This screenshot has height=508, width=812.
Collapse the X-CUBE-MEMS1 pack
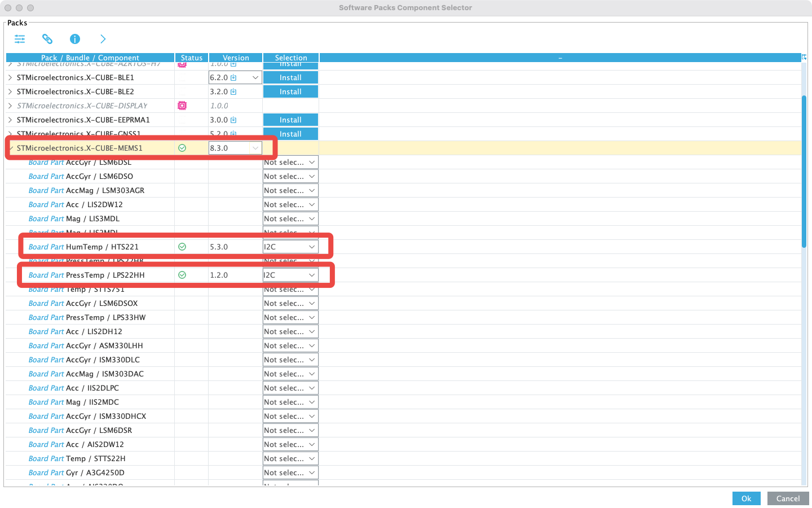pos(10,148)
